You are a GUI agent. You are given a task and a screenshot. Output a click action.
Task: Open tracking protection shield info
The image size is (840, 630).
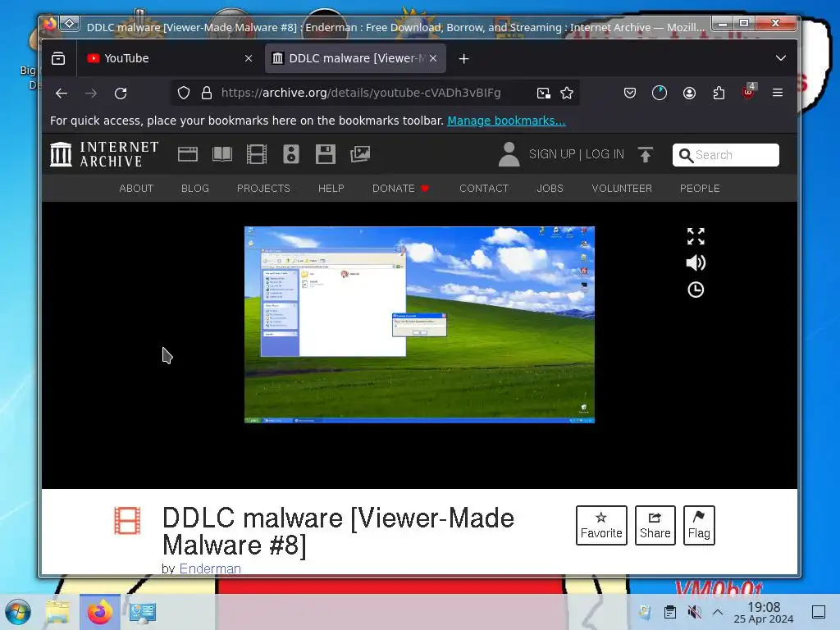point(184,94)
